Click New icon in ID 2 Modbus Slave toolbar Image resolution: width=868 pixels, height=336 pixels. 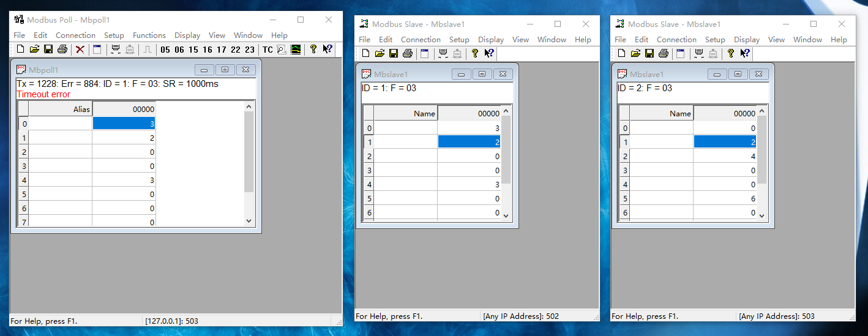[x=621, y=53]
